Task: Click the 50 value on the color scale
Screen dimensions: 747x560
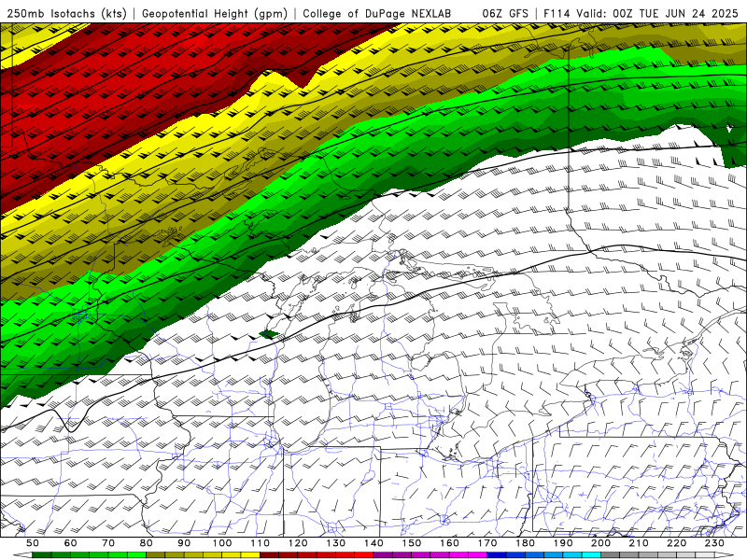Action: (33, 543)
